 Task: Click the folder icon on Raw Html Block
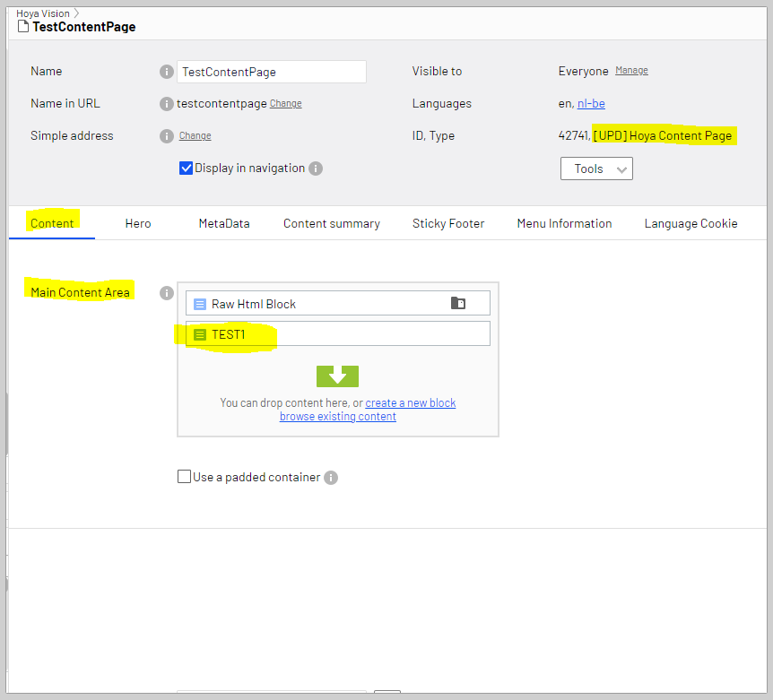(x=458, y=304)
